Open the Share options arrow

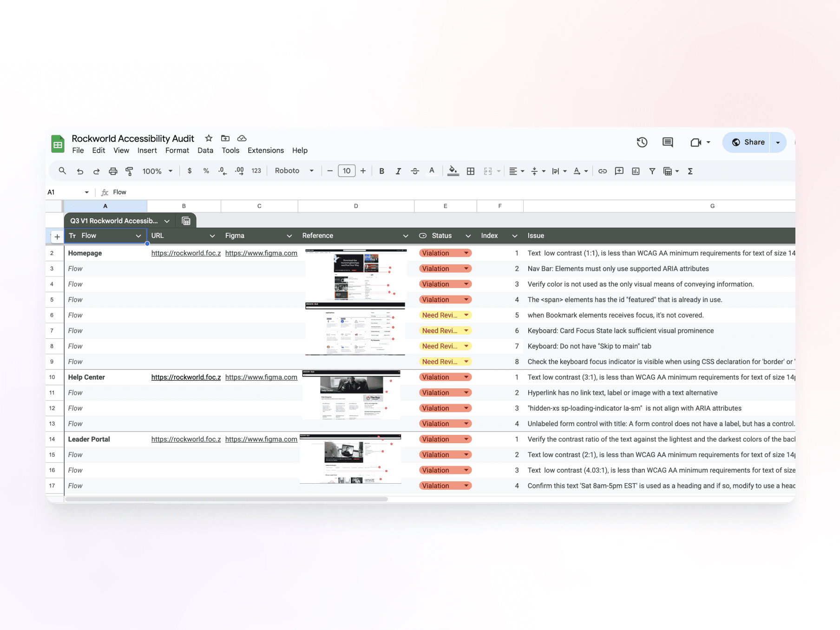(x=778, y=142)
